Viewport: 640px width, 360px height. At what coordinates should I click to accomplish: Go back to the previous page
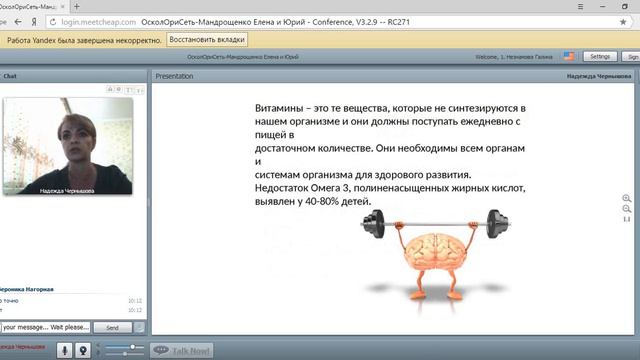(18, 22)
